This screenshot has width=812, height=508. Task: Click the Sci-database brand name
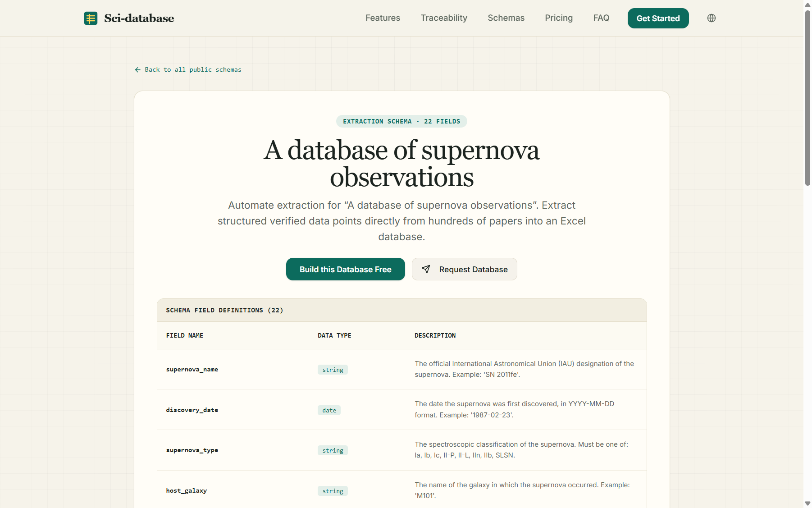(139, 18)
